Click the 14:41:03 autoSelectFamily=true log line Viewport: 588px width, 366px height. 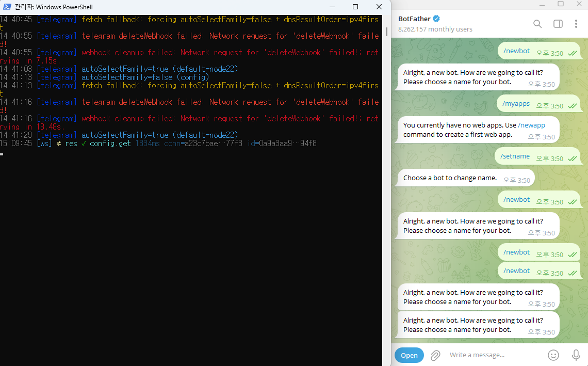119,69
